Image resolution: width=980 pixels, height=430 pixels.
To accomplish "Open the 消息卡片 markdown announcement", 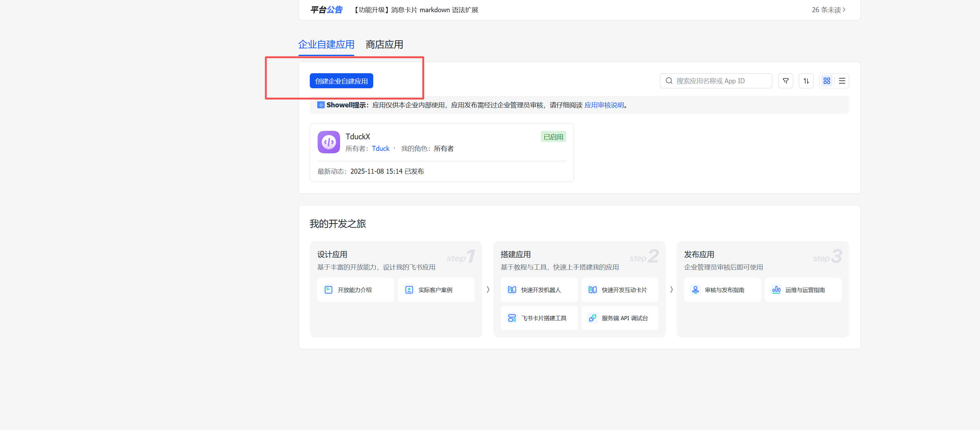I will (415, 10).
